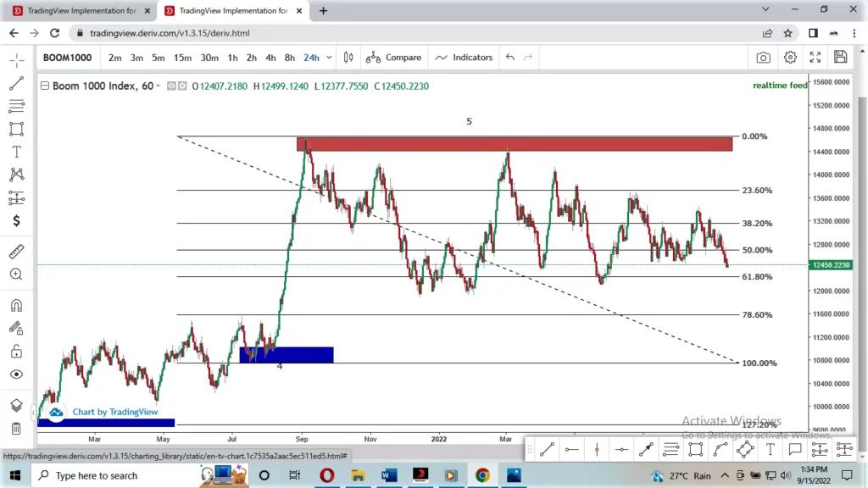Screen dimensions: 868x488
Task: Pick horizontal ray from favorites toolbar
Action: click(621, 450)
